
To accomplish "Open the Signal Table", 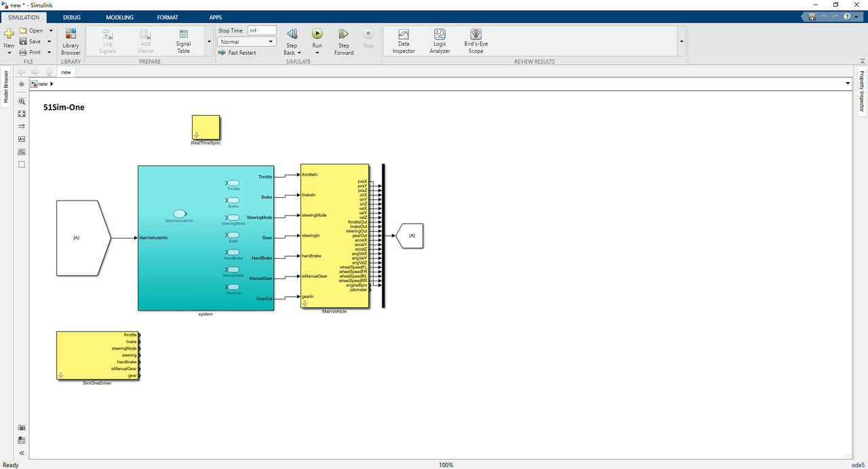I will 184,41.
